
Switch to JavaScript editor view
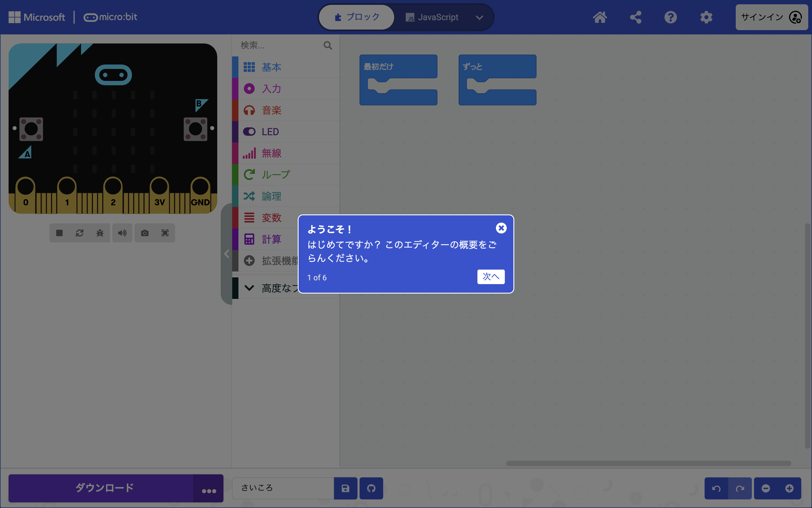432,17
